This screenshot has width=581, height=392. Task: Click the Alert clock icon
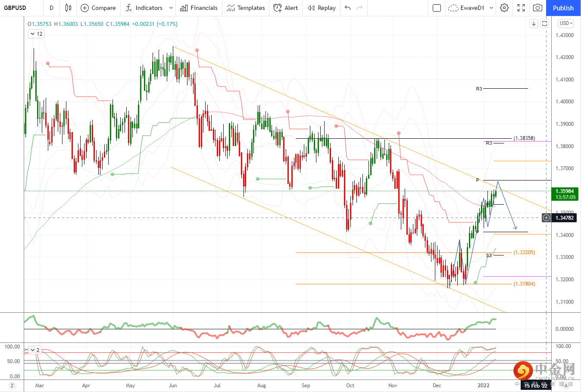tap(278, 8)
